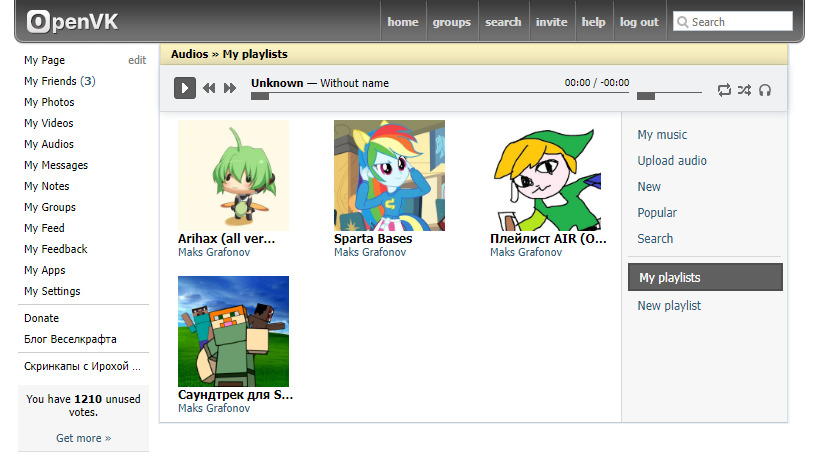Viewport: 821px width, 469px height.
Task: Open My Feed in the sidebar
Action: 45,228
